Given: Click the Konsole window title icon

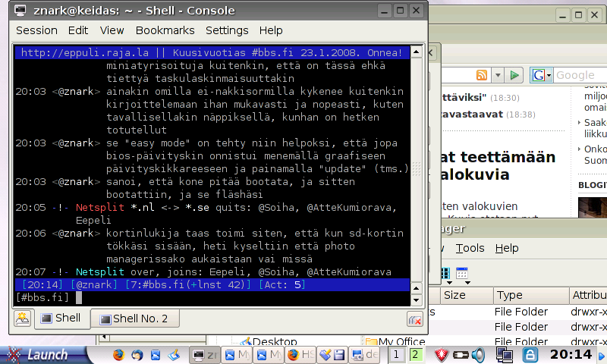Looking at the screenshot, I should 20,11.
